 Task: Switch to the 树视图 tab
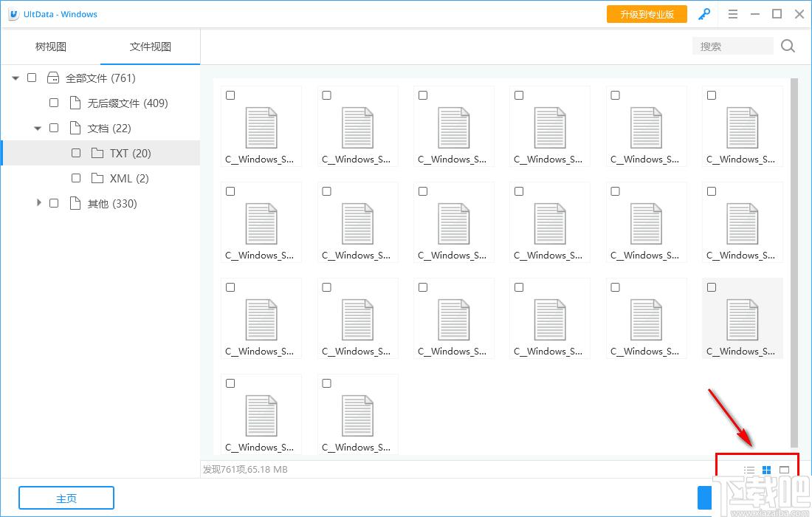[50, 47]
